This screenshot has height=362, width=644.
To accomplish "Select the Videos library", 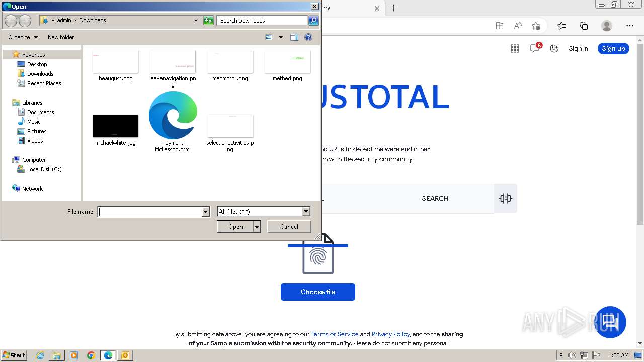I will point(35,141).
